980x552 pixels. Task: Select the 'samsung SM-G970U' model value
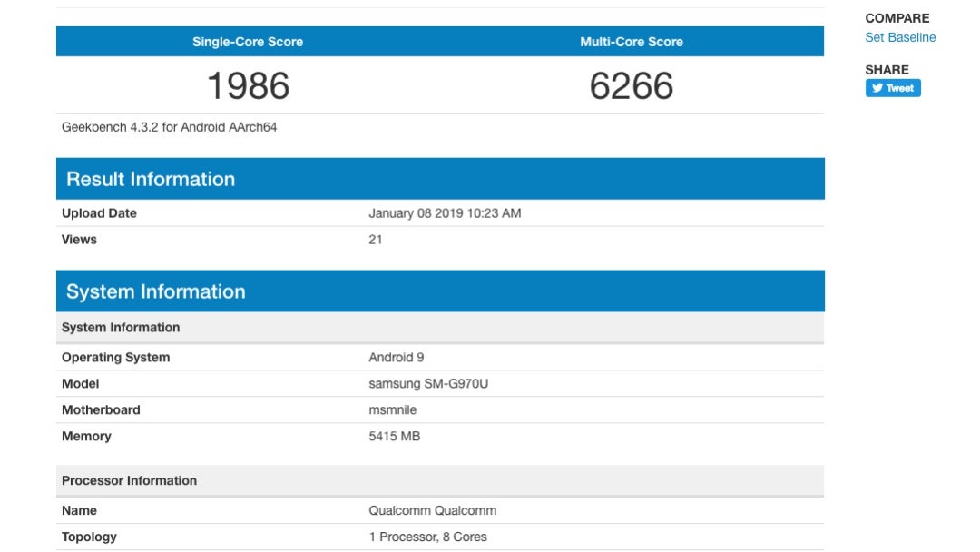click(x=428, y=384)
